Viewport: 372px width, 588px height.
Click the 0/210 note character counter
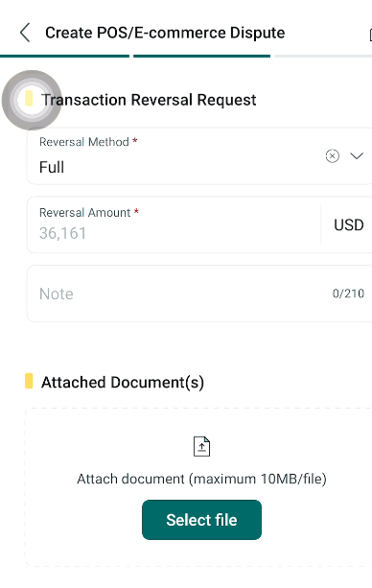pos(348,294)
